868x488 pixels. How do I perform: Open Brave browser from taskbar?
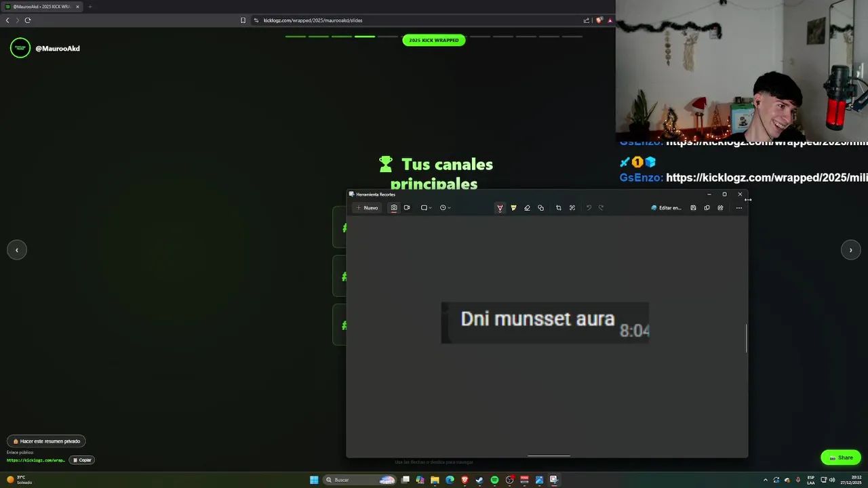coord(465,480)
